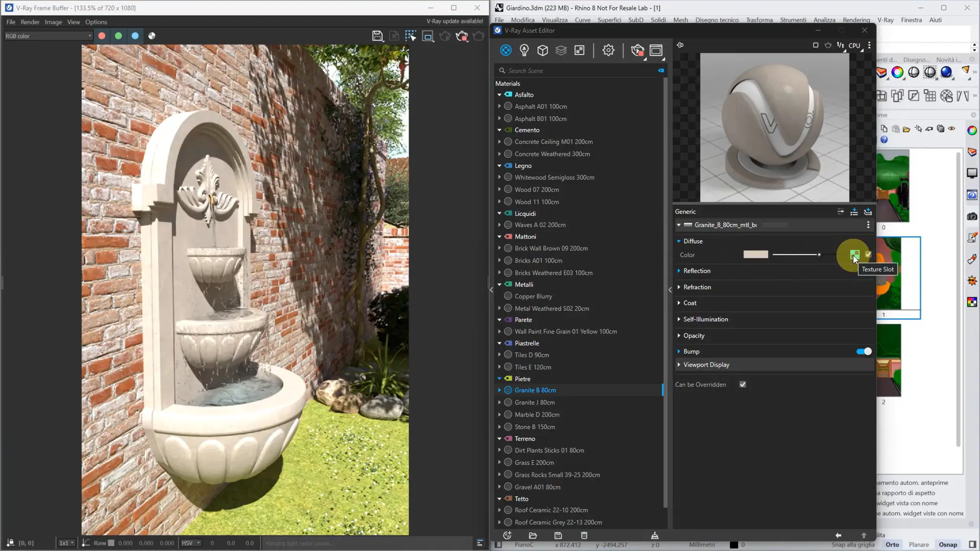Open the Geometry category cube icon
The image size is (980, 551).
click(x=542, y=50)
